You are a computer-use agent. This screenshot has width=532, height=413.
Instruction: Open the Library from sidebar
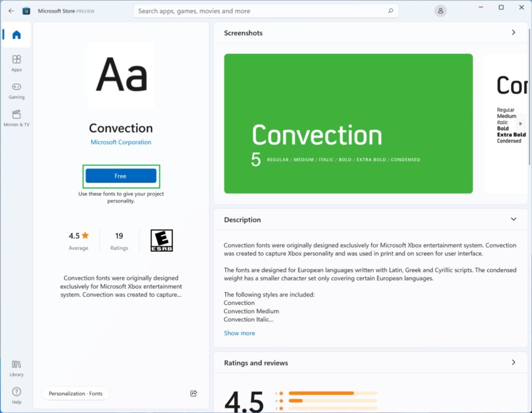click(16, 368)
